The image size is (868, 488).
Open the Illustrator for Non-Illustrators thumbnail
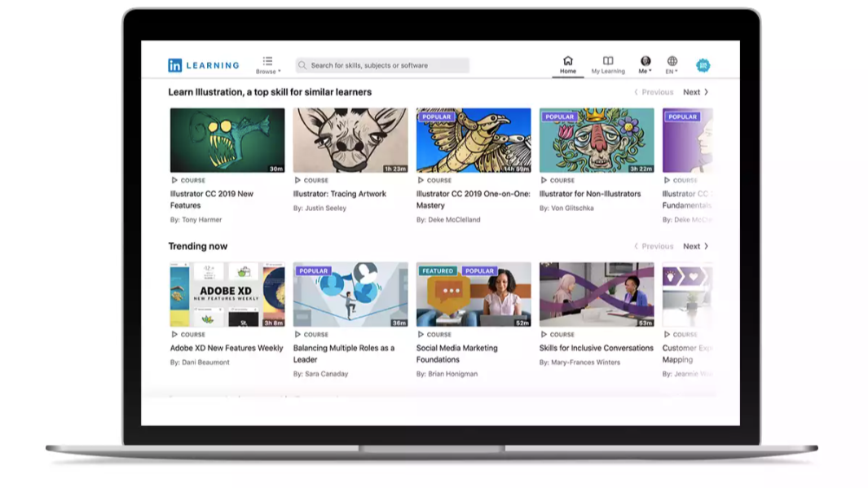597,140
